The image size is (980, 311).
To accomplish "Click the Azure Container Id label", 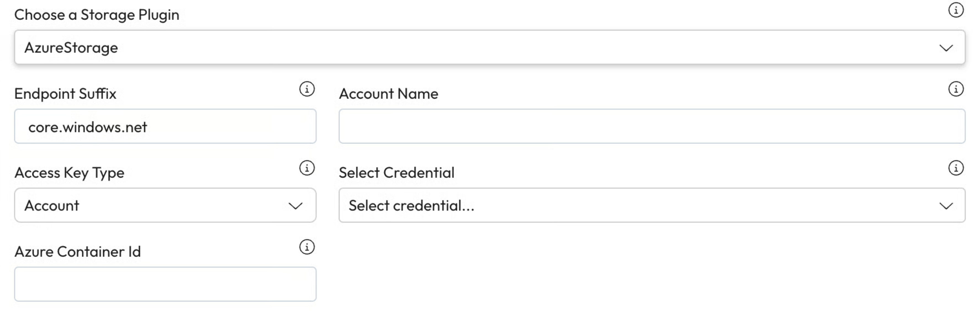I will [78, 252].
